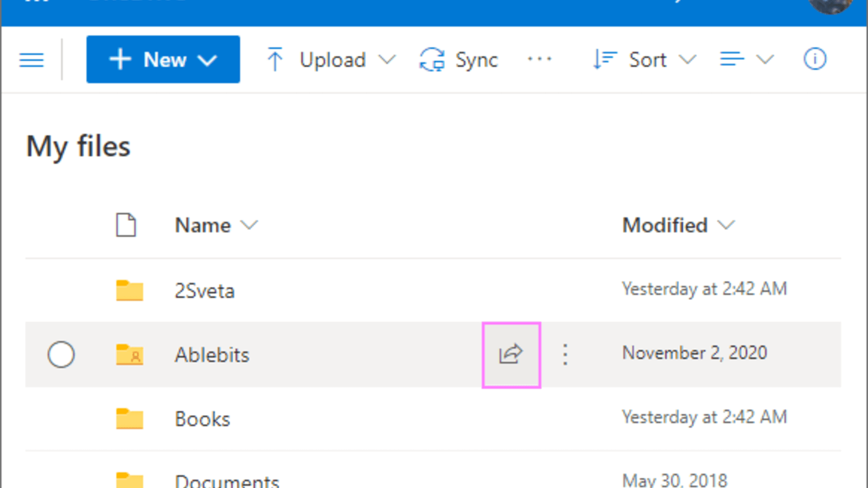Click the 'Yesterday at 2:42 AM' date for 2Sveta
The width and height of the screenshot is (868, 488).
tap(704, 289)
